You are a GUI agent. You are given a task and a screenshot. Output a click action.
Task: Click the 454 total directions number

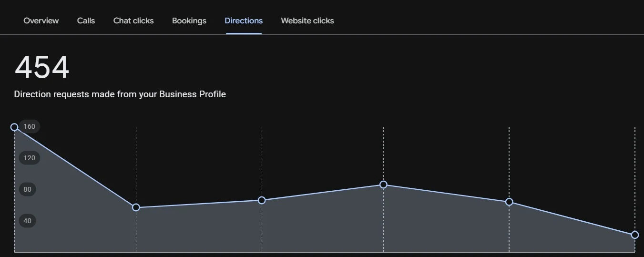(42, 67)
